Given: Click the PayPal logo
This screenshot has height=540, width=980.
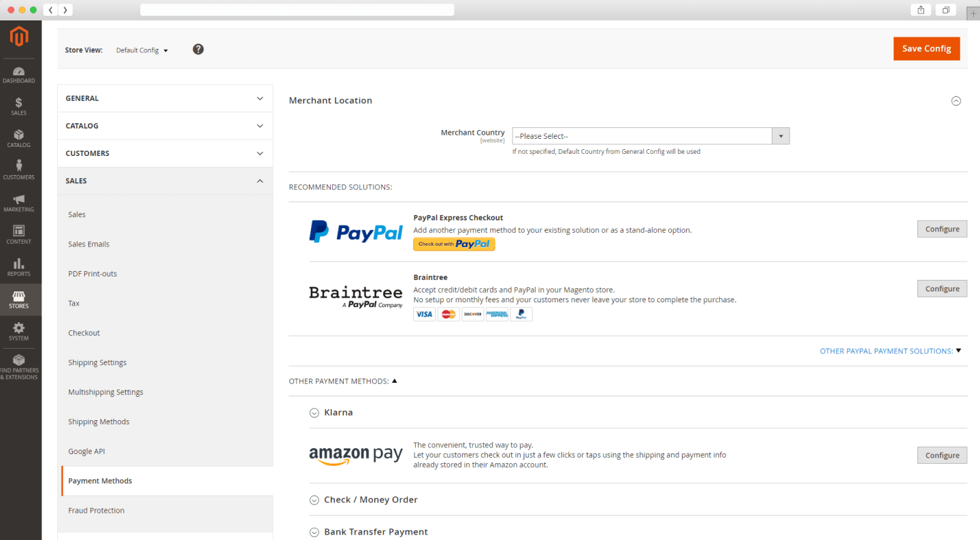Looking at the screenshot, I should (x=356, y=232).
